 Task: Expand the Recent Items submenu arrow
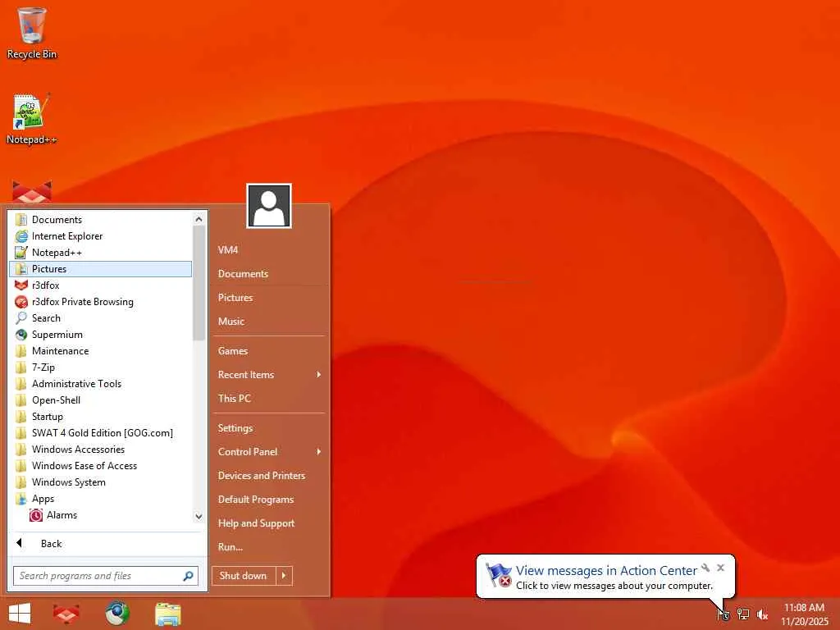(x=319, y=374)
